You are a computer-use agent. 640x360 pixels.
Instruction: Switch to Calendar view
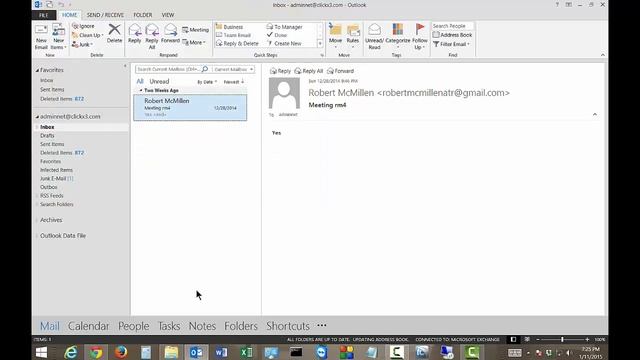click(x=89, y=326)
